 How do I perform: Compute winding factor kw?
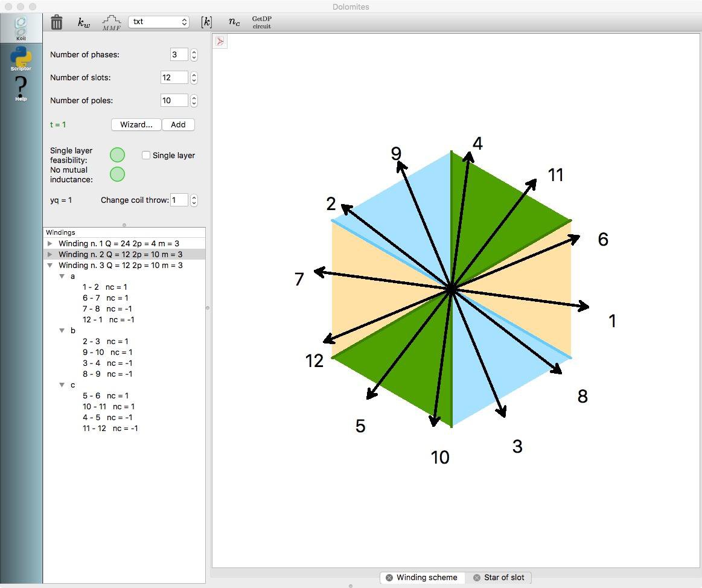coord(84,22)
